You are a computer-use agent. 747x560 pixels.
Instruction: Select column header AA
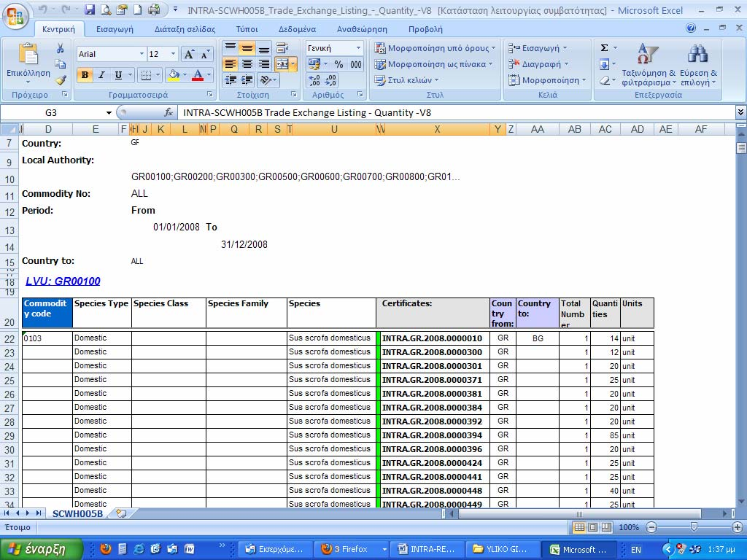pyautogui.click(x=538, y=129)
